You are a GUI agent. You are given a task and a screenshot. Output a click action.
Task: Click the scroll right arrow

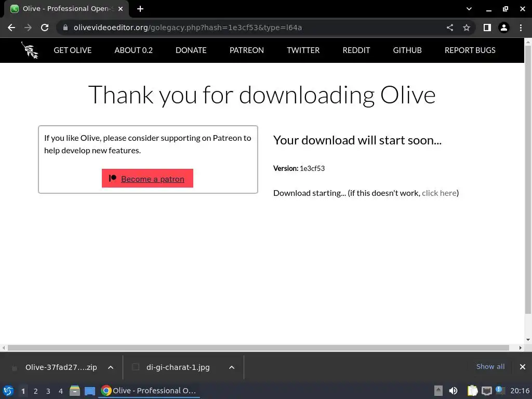coord(521,348)
